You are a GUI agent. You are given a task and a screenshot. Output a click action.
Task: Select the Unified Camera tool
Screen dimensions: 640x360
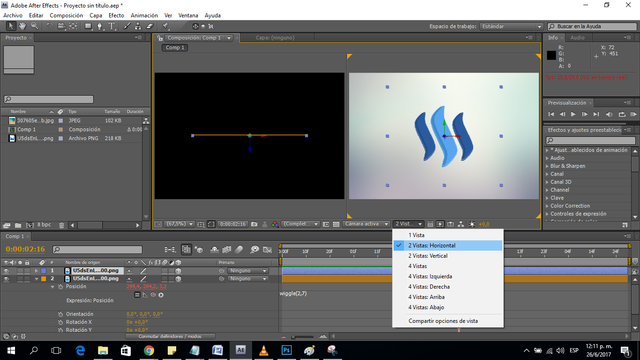(61, 26)
